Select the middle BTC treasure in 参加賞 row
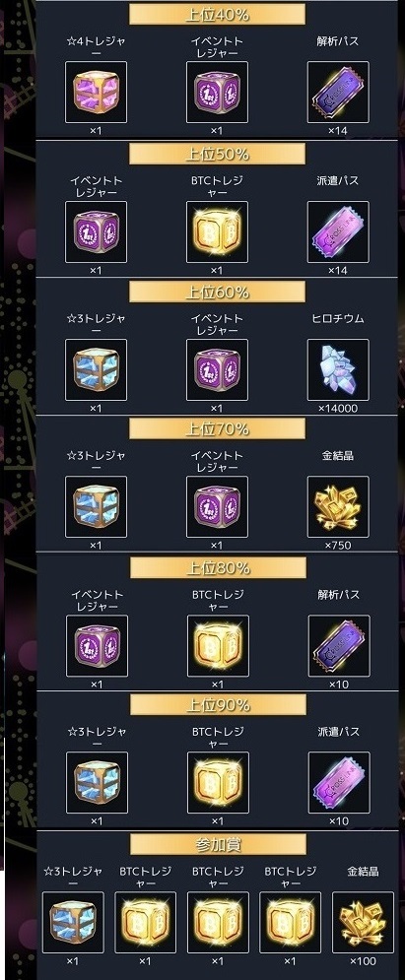The height and width of the screenshot is (980, 405). tap(218, 923)
